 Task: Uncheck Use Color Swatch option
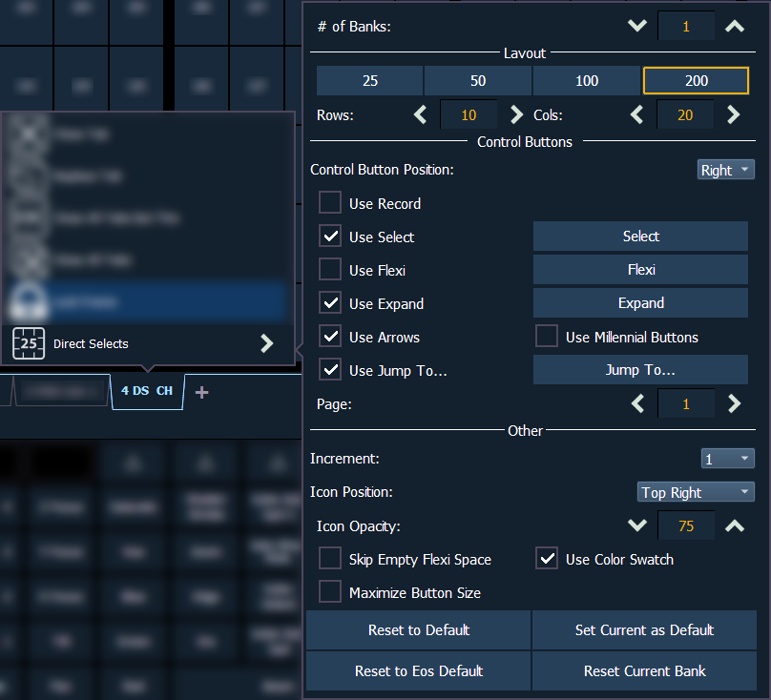pos(547,559)
